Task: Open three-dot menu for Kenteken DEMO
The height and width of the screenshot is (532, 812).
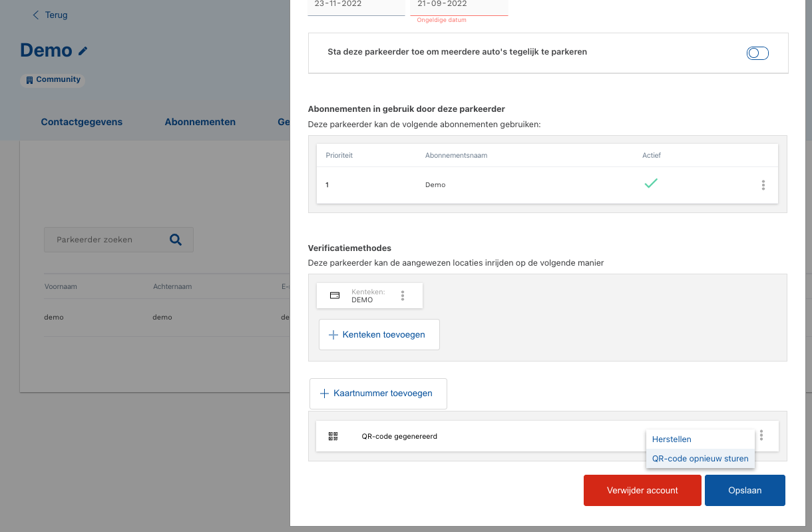Action: pyautogui.click(x=403, y=296)
